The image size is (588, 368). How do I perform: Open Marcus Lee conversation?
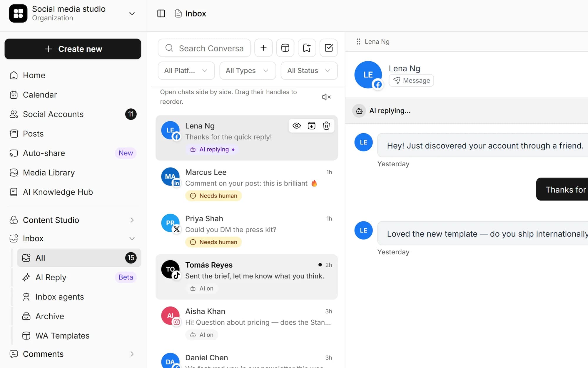(247, 184)
